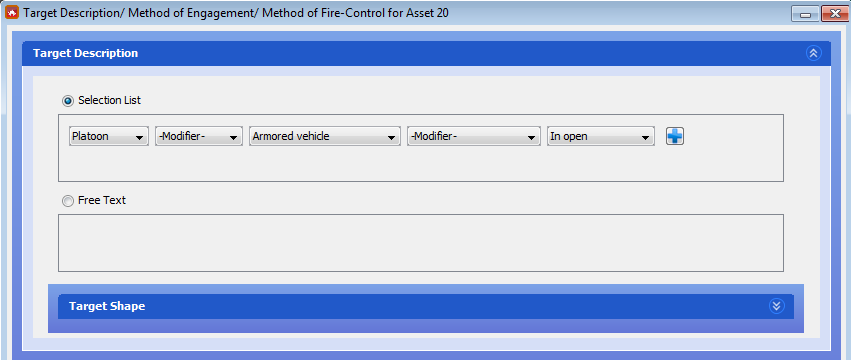Close the Asset 20 dialog window
Screen dimensions: 852x360
click(835, 14)
